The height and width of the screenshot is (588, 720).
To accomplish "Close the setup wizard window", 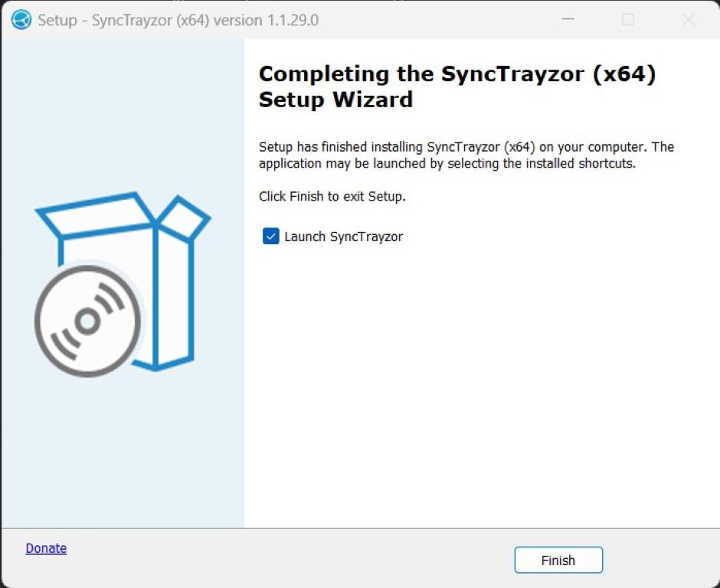I will click(x=689, y=20).
